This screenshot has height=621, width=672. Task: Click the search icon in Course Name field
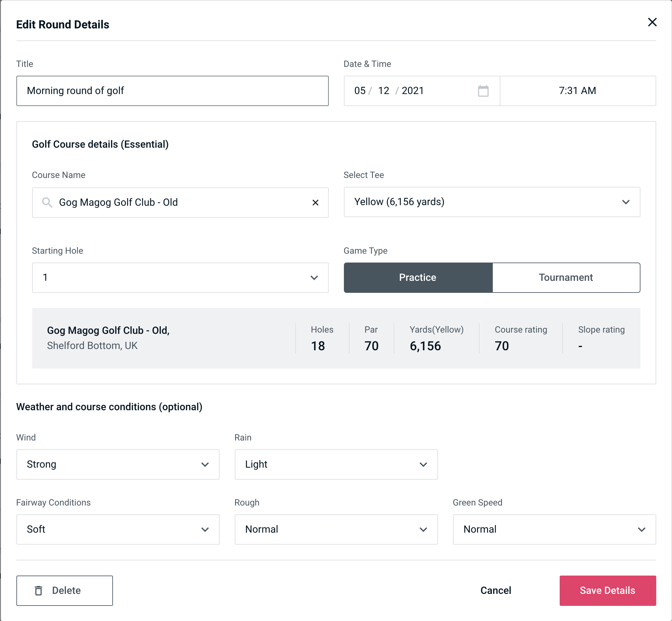(x=47, y=202)
